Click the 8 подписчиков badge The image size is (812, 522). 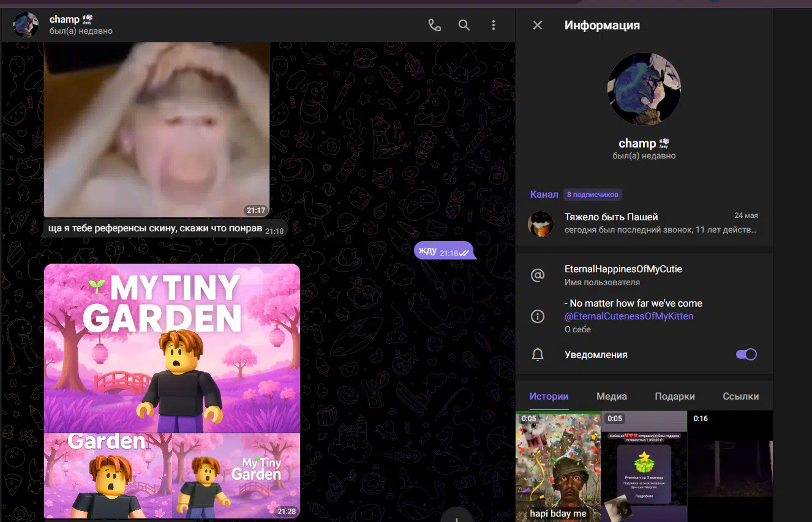pyautogui.click(x=593, y=195)
